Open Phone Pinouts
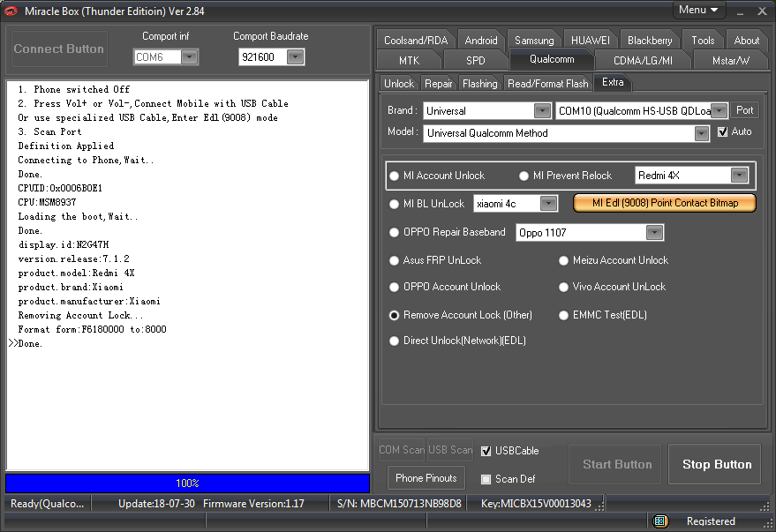Screen dimensions: 776x532 (426, 478)
